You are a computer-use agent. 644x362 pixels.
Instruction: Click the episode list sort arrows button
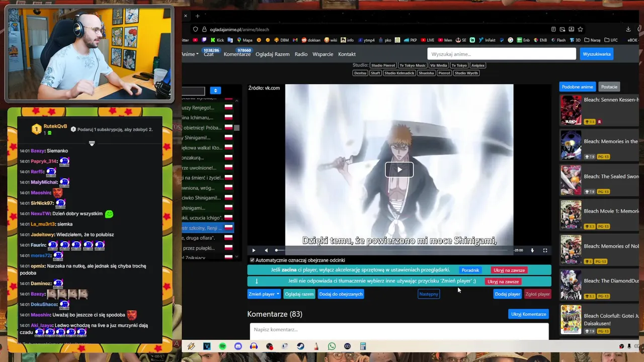point(215,90)
